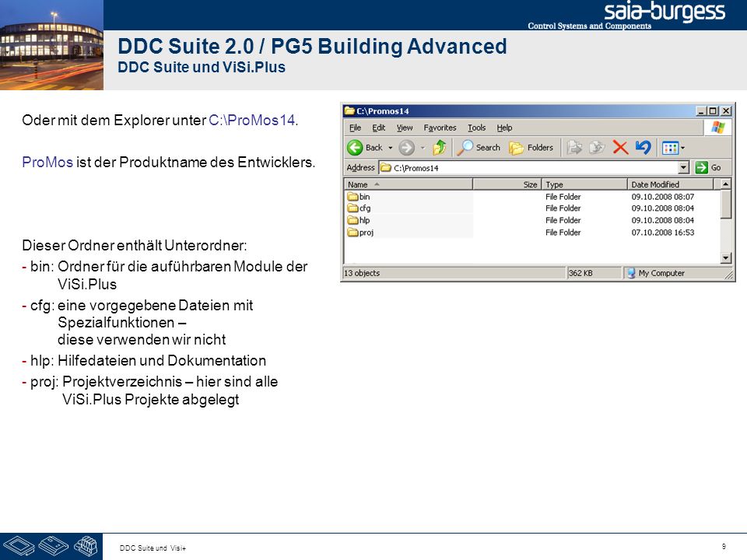Minimize the C:\Promos14 window
747x560 pixels.
pyautogui.click(x=701, y=111)
